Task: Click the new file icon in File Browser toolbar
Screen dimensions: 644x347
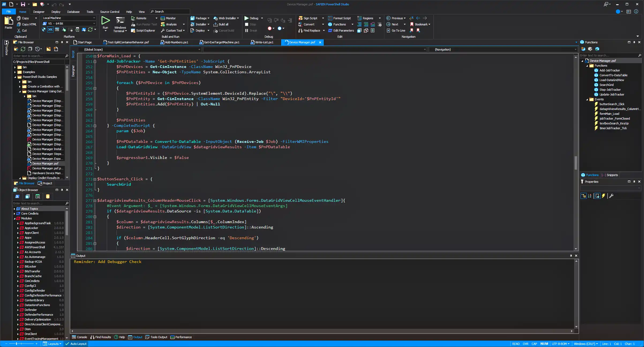Action: coord(56,49)
